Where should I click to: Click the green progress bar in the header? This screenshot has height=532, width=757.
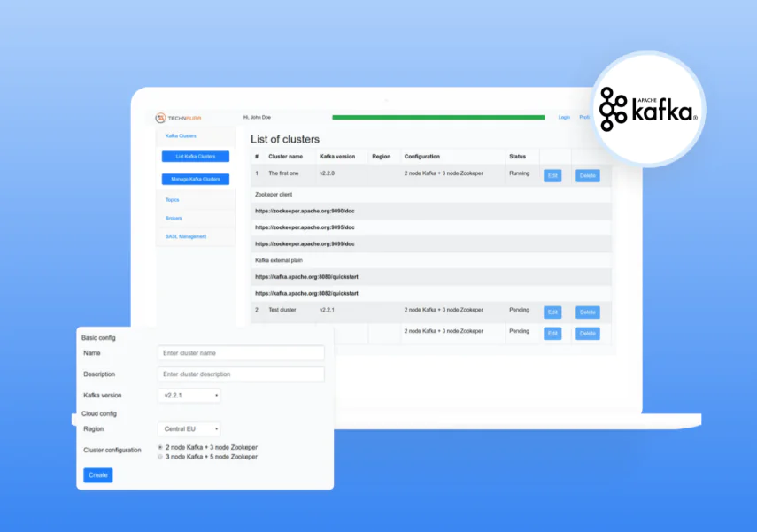(438, 118)
